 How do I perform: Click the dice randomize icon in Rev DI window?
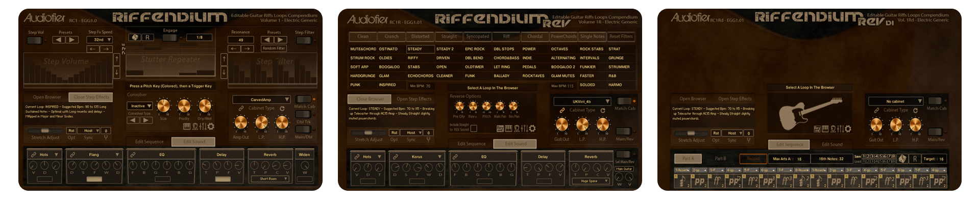point(902,159)
